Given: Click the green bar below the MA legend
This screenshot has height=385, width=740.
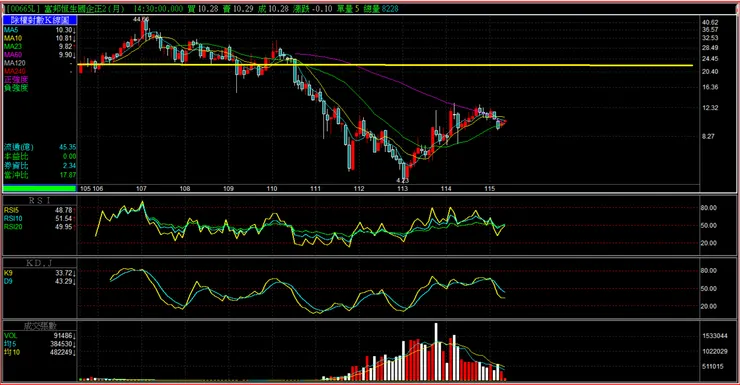Looking at the screenshot, I should coord(40,189).
